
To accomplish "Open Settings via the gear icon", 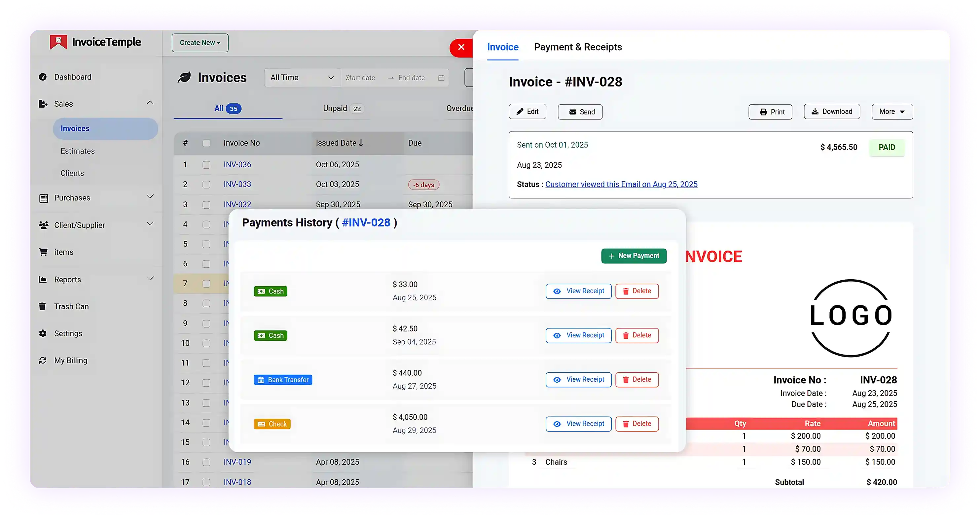I will 43,333.
